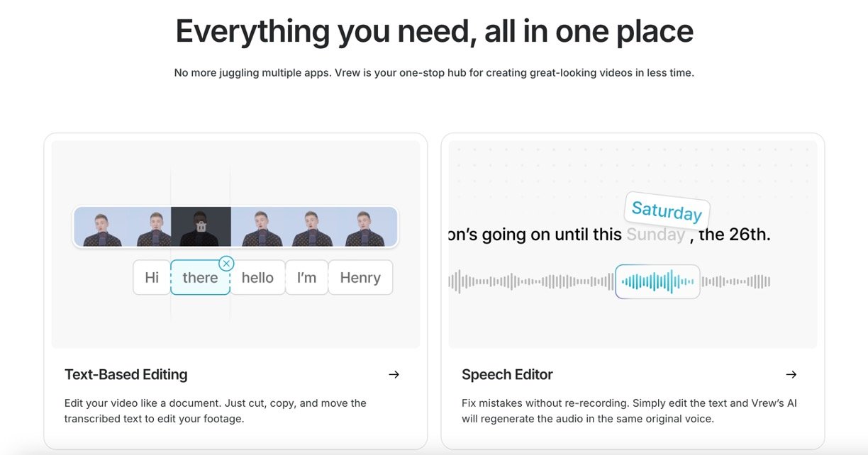868x455 pixels.
Task: Select the highlighted blue waveform segment
Action: pos(657,282)
